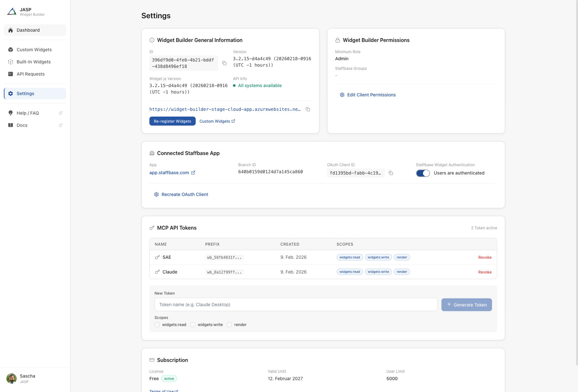Open API Requests from the sidebar
Image resolution: width=578 pixels, height=392 pixels.
pos(30,74)
